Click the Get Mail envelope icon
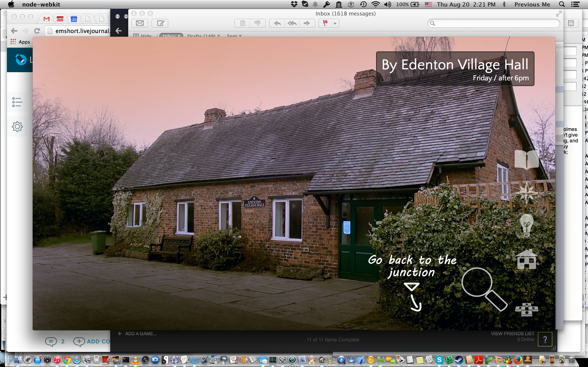 [140, 23]
